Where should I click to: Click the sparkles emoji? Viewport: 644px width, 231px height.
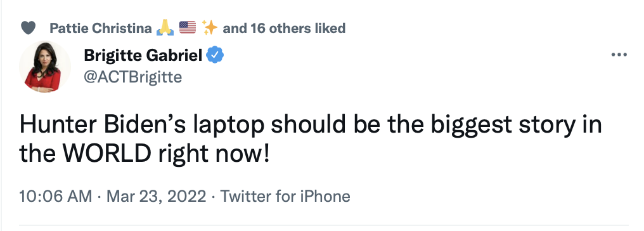(209, 28)
